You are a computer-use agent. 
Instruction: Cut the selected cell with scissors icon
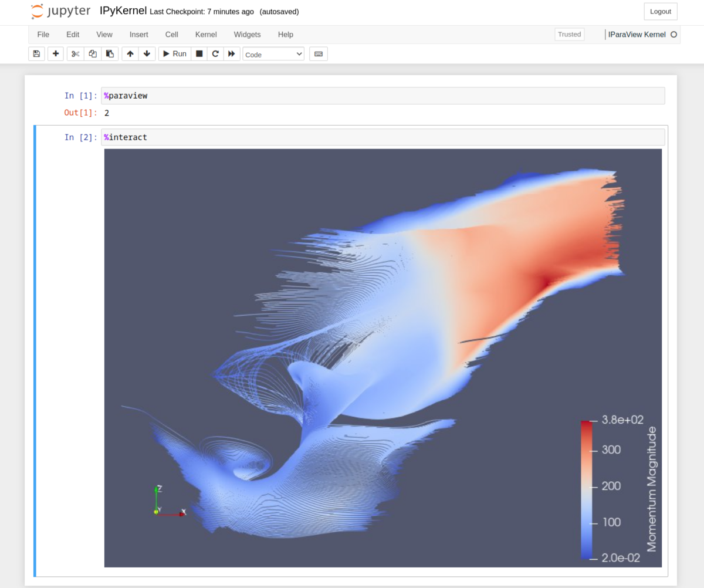tap(75, 53)
